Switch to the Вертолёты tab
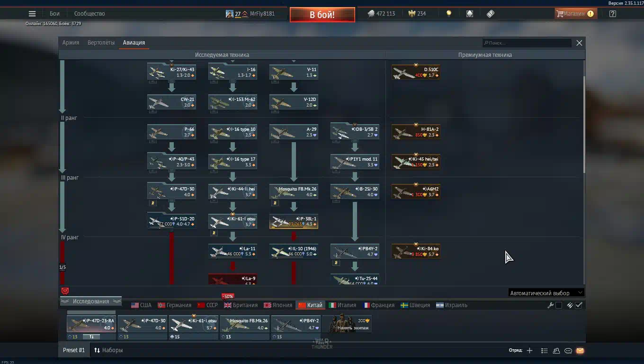The height and width of the screenshot is (364, 644). coord(101,43)
